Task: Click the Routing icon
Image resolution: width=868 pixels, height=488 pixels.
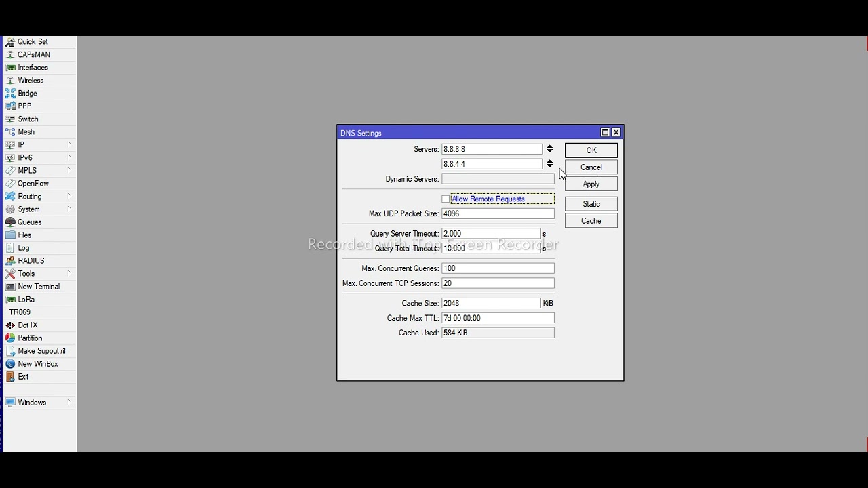Action: click(x=10, y=197)
